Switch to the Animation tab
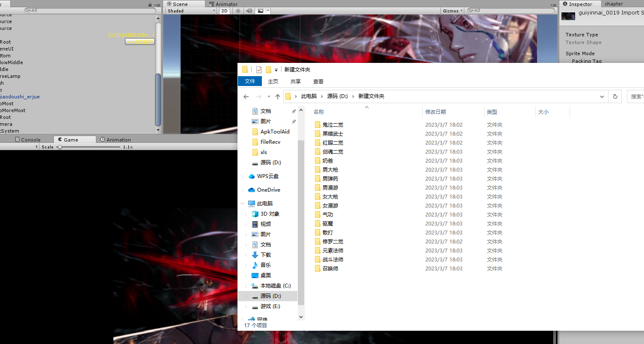644x344 pixels. tap(116, 140)
